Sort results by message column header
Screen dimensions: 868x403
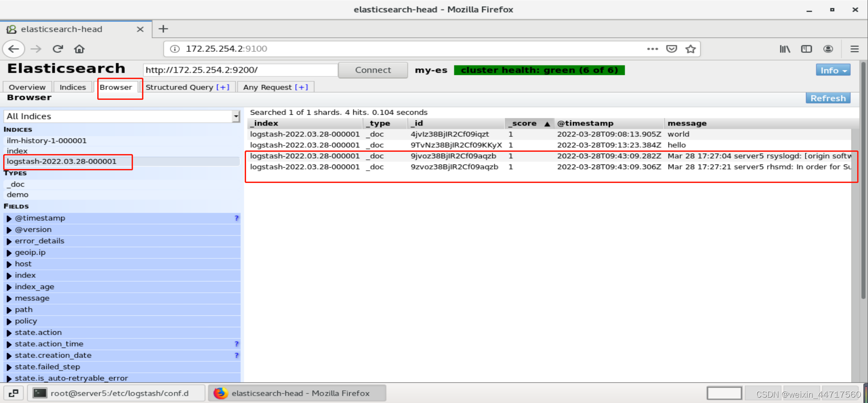pyautogui.click(x=760, y=123)
